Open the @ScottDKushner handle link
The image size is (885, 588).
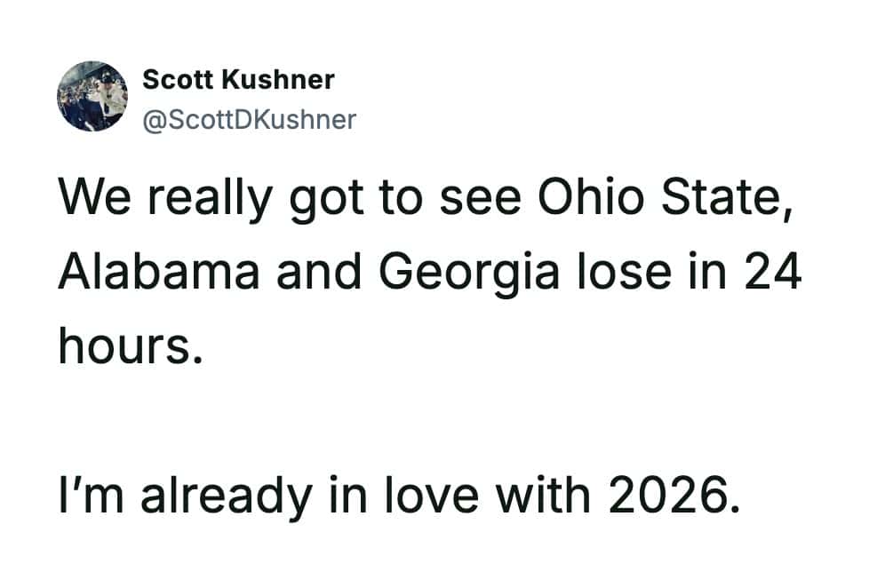click(x=249, y=119)
